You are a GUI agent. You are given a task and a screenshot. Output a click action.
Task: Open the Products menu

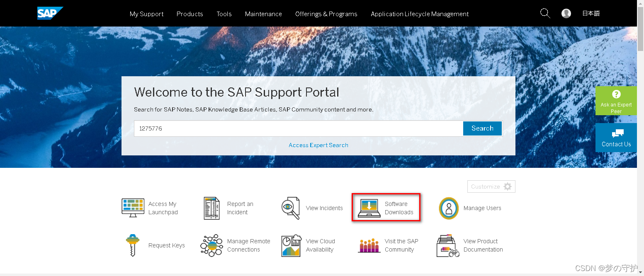(x=190, y=14)
